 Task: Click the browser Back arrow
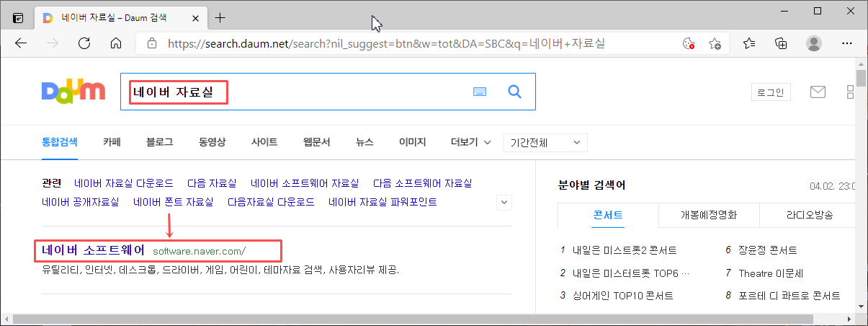click(x=20, y=43)
